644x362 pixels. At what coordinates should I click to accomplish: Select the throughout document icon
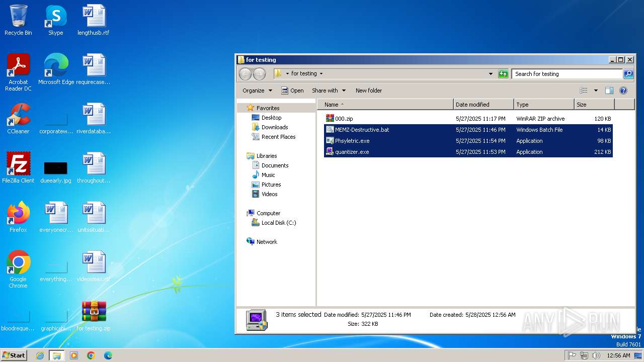[x=94, y=168]
